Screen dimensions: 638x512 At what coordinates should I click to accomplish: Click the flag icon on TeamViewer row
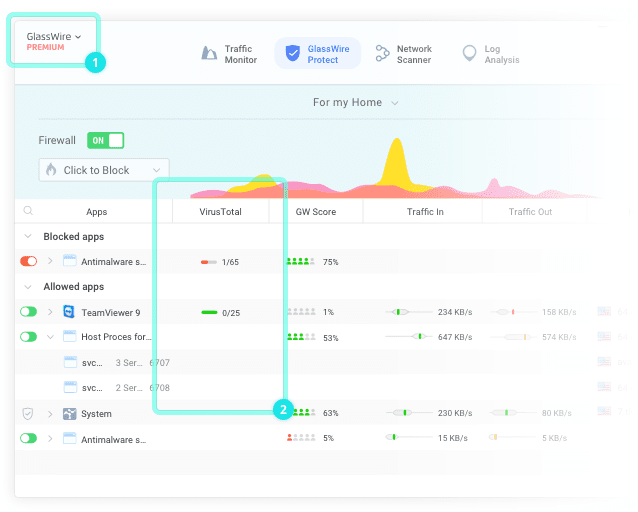pos(604,312)
